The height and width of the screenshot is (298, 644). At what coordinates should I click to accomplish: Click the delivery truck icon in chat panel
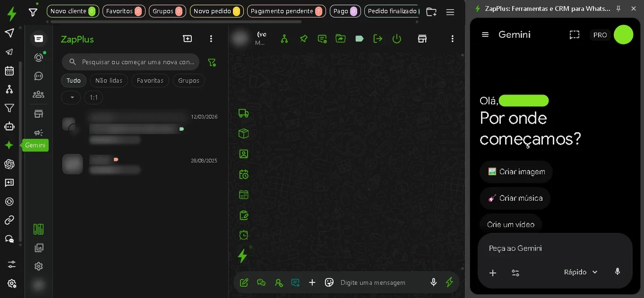[x=243, y=113]
